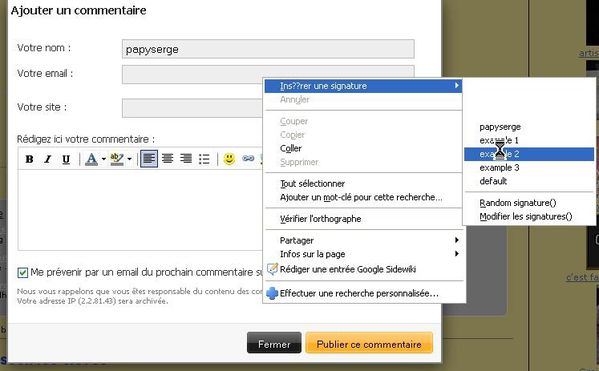Open the smiley emoticon picker
The height and width of the screenshot is (371, 599).
point(229,159)
